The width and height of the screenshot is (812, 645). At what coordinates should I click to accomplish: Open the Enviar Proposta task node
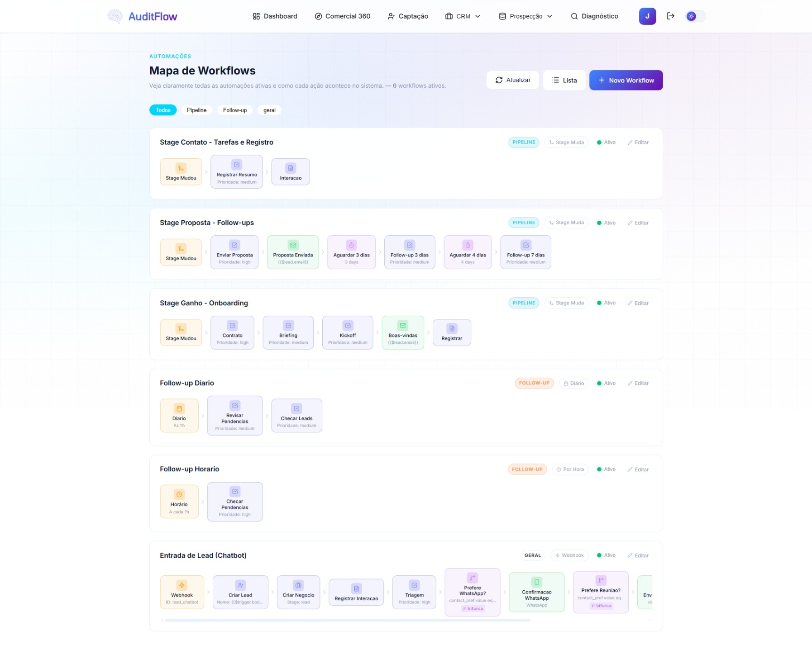click(234, 252)
